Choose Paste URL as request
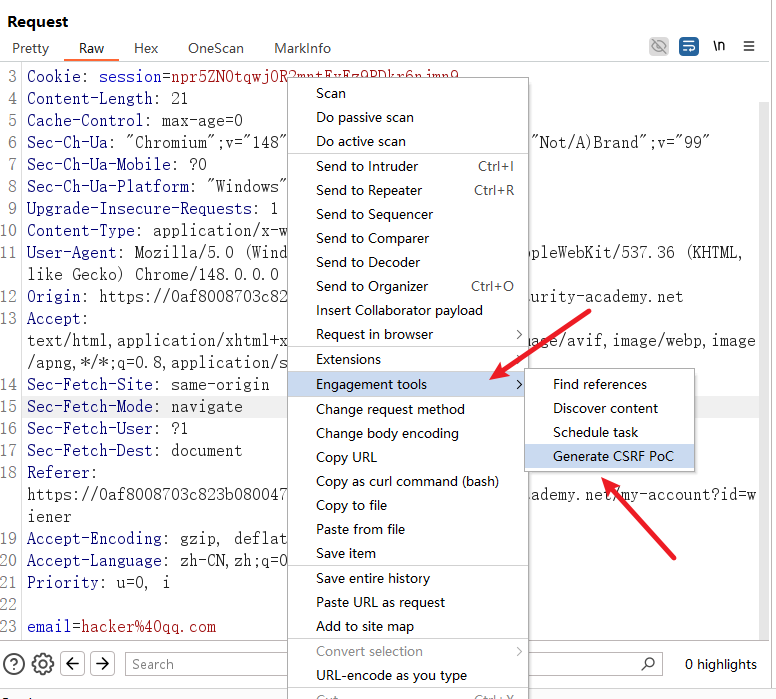776x699 pixels. (408, 602)
